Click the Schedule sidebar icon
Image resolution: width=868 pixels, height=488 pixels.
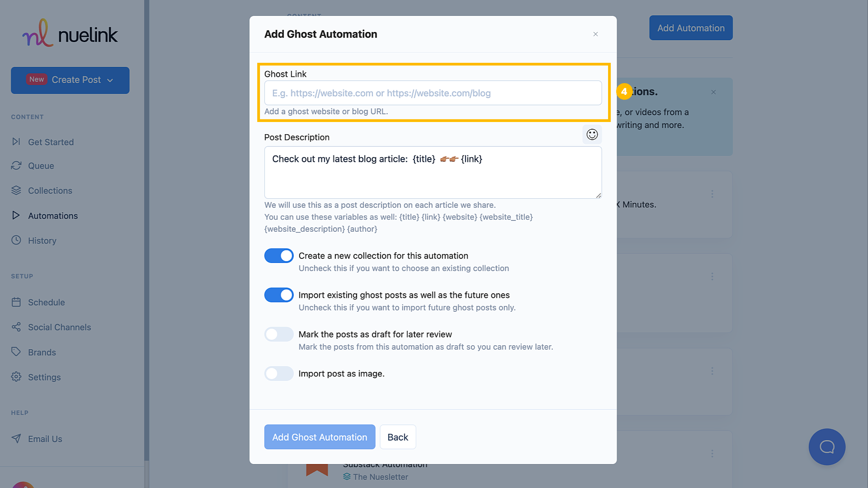(16, 301)
